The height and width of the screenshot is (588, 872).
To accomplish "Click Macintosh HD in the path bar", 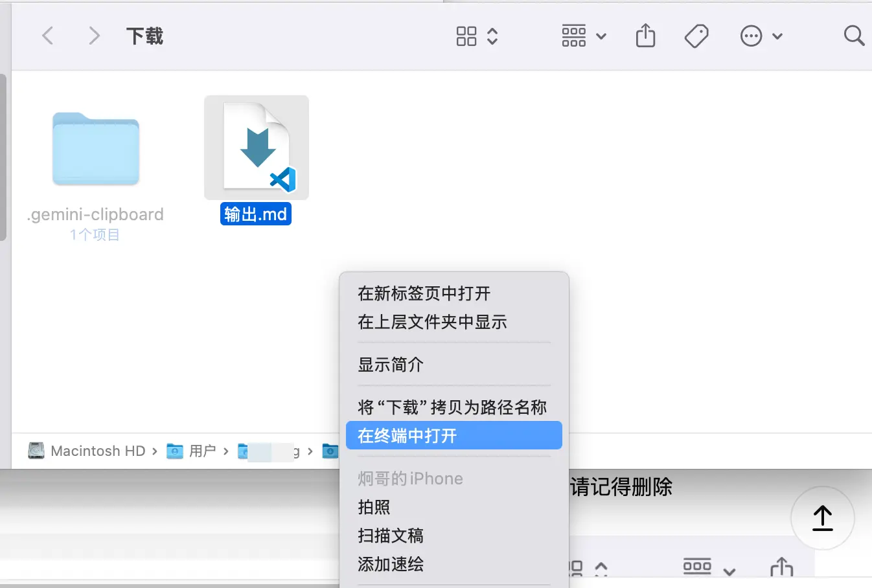I will click(97, 451).
